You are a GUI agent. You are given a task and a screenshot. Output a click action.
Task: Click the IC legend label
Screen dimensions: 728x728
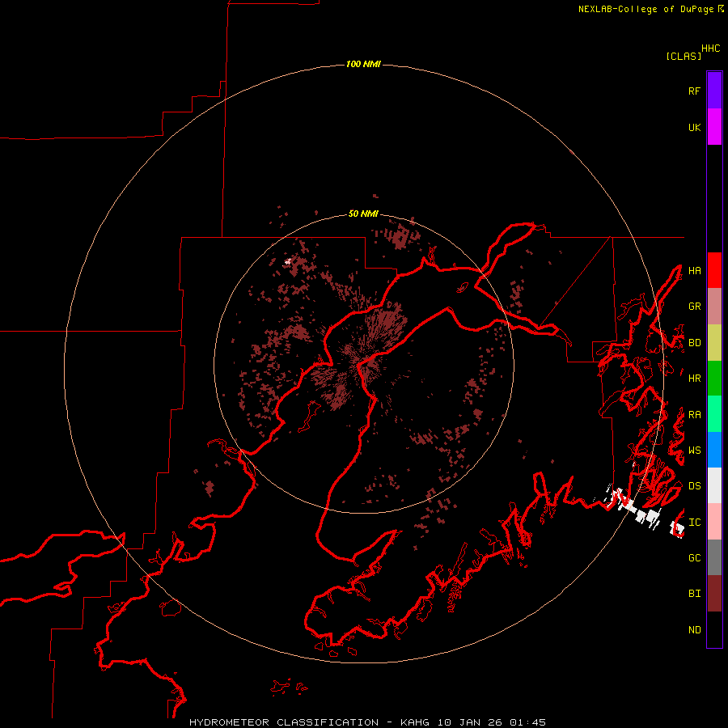tap(694, 523)
